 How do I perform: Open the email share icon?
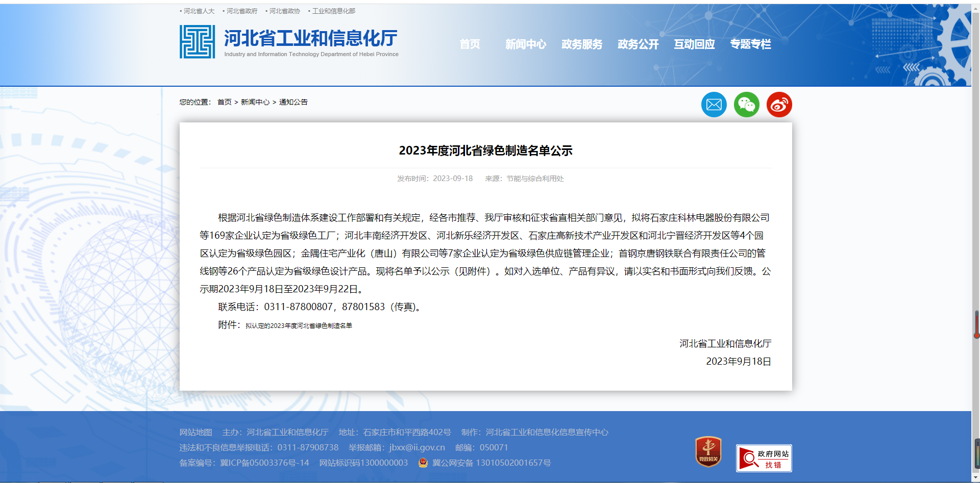[x=714, y=104]
